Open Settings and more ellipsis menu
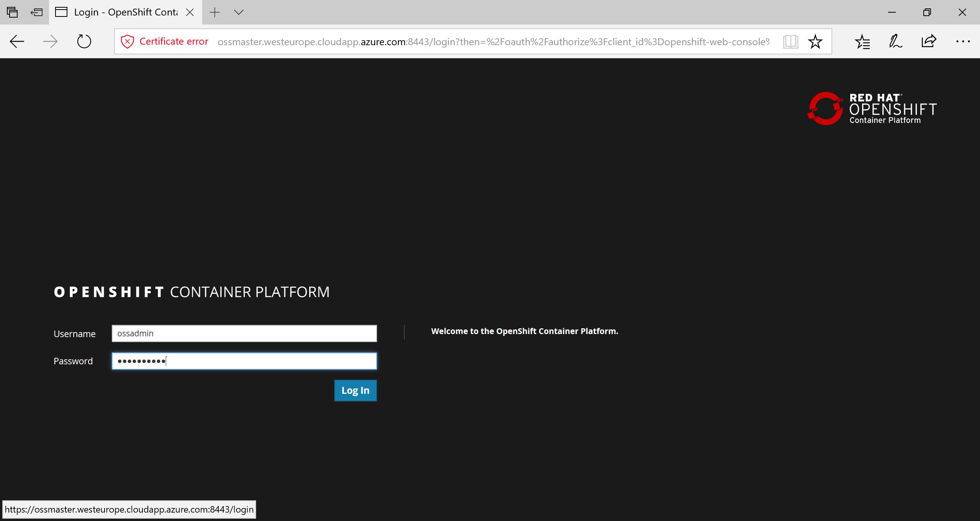 [x=962, y=41]
